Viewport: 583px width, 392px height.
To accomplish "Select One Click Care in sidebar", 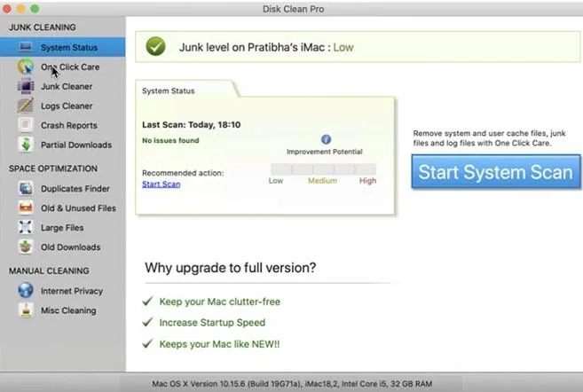I will pos(62,67).
